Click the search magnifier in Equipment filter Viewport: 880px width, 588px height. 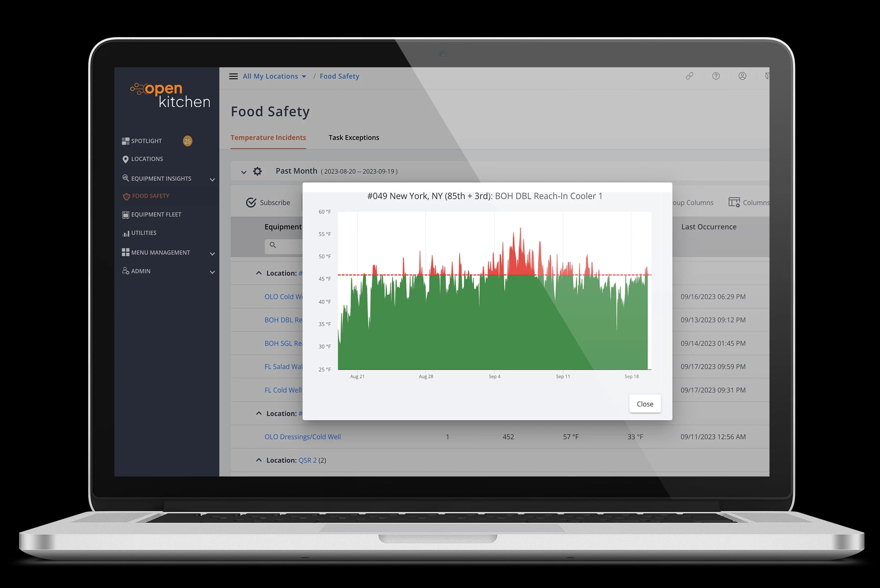[273, 245]
